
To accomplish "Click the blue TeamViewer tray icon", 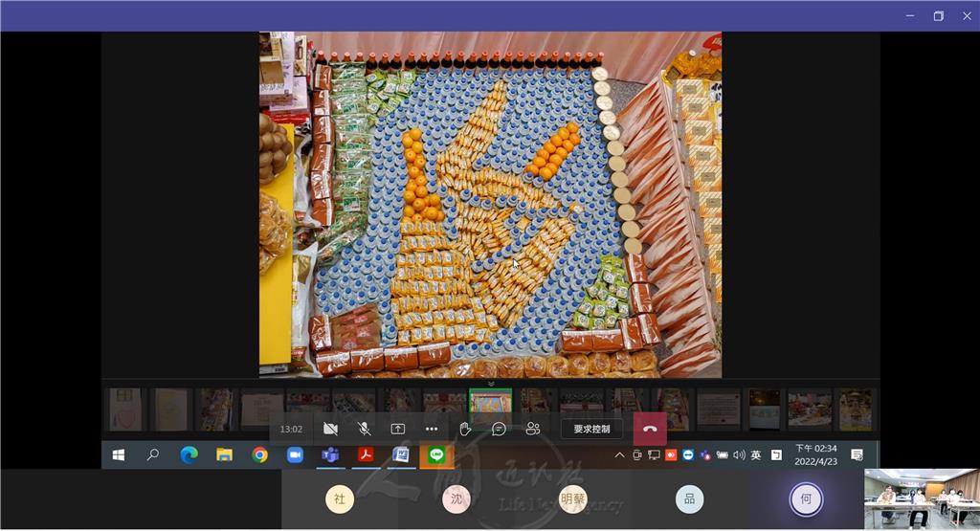I will [688, 455].
